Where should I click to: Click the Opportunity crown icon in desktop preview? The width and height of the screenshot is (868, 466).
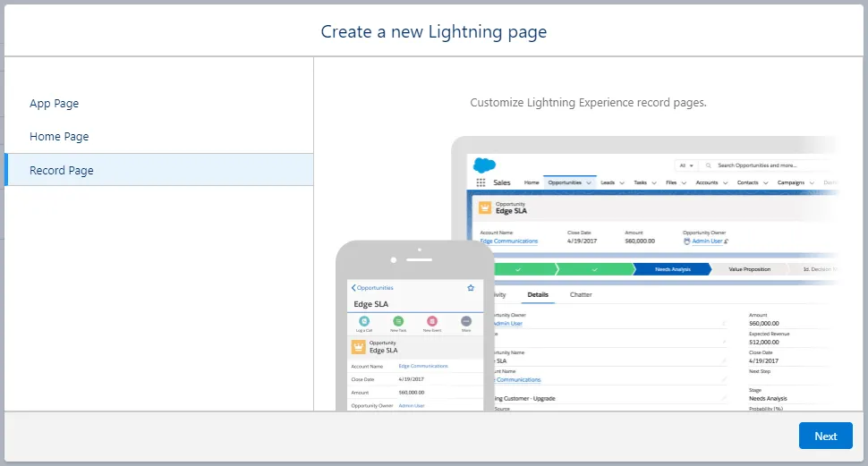coord(486,208)
